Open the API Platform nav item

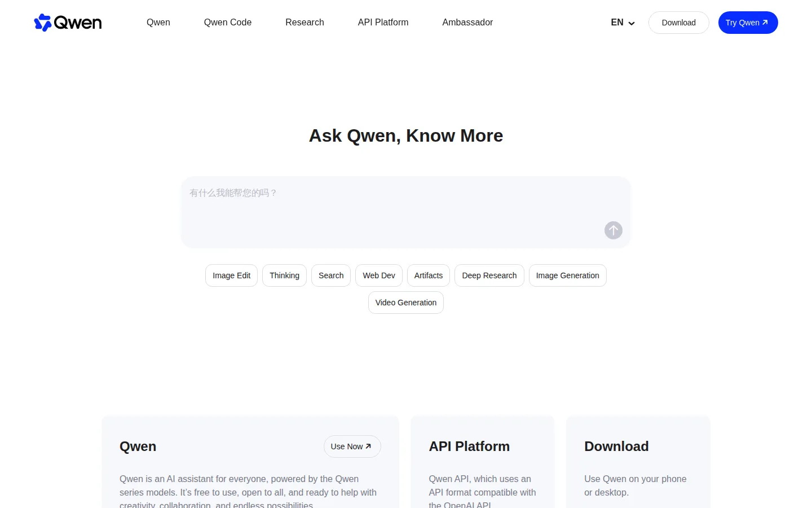(383, 23)
